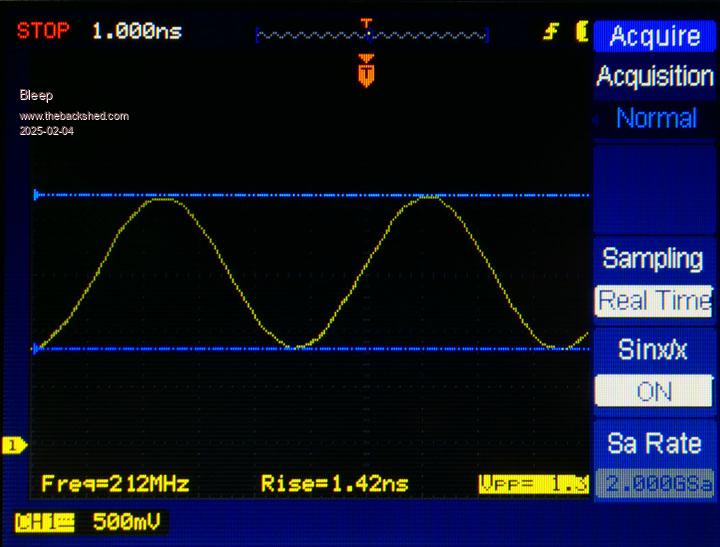This screenshot has width=720, height=547.
Task: Click the upper blue cursor line handle
Action: pos(37,194)
